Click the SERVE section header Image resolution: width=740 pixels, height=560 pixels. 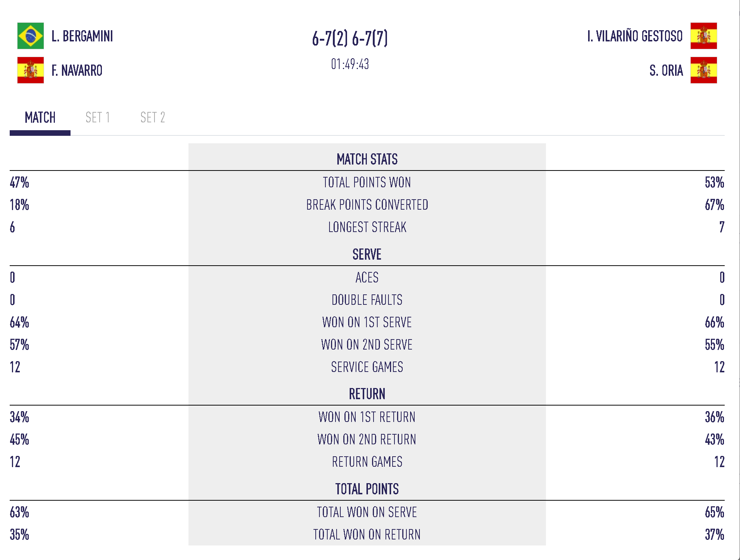click(367, 254)
